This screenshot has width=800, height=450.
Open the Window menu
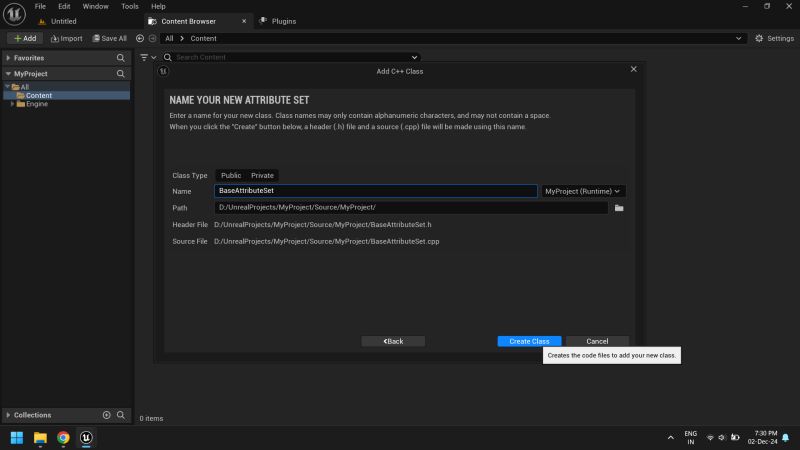95,6
